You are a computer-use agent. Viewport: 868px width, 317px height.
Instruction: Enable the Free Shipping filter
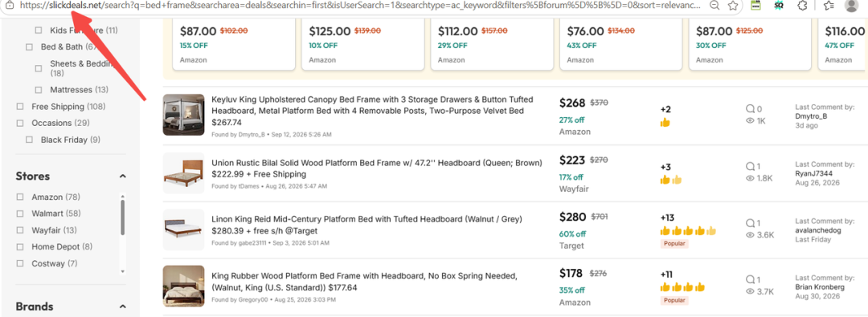point(20,106)
